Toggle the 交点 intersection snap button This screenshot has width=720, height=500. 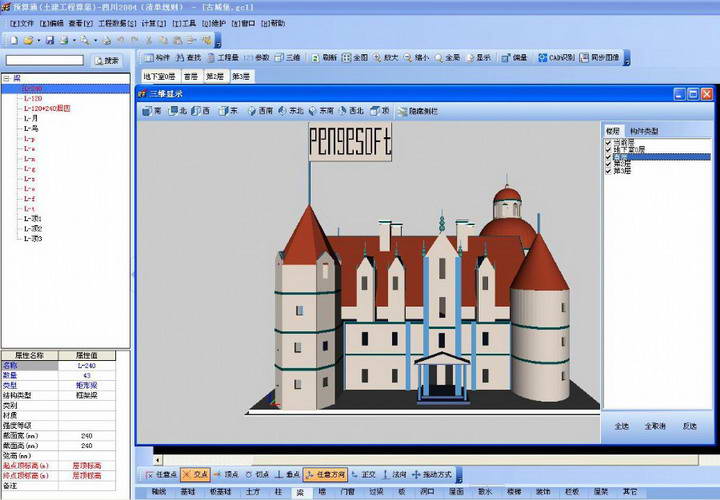coord(195,474)
